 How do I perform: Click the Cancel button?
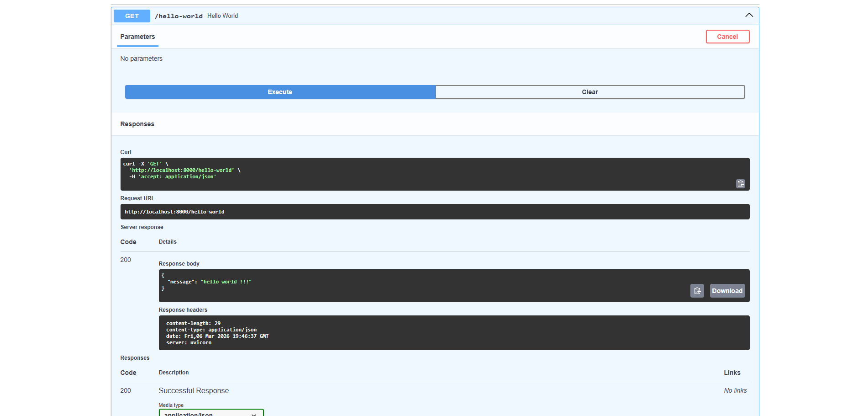(x=727, y=37)
